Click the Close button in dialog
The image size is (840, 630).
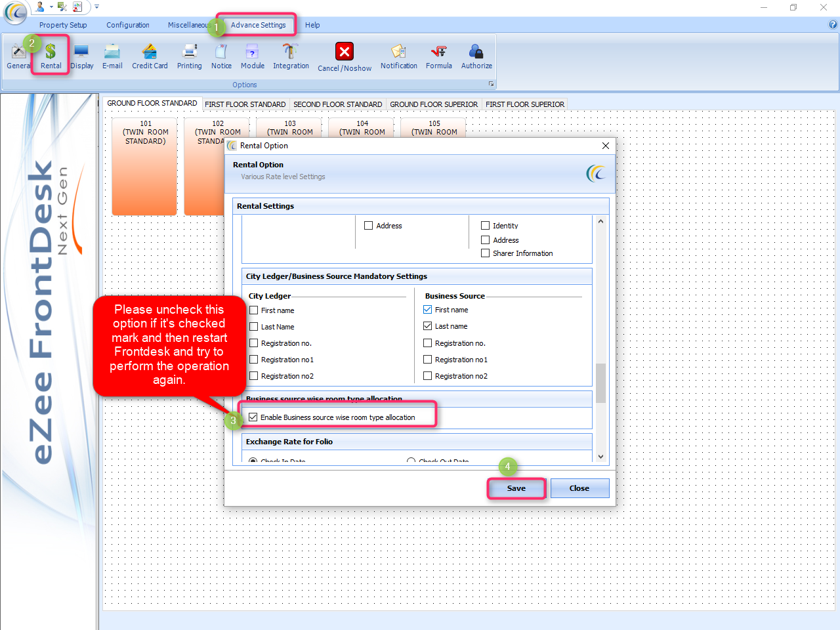[x=579, y=488]
